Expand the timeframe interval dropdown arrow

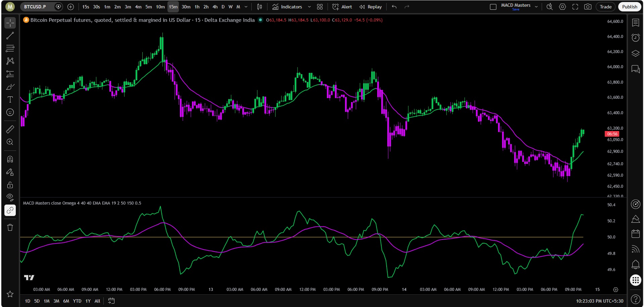246,7
